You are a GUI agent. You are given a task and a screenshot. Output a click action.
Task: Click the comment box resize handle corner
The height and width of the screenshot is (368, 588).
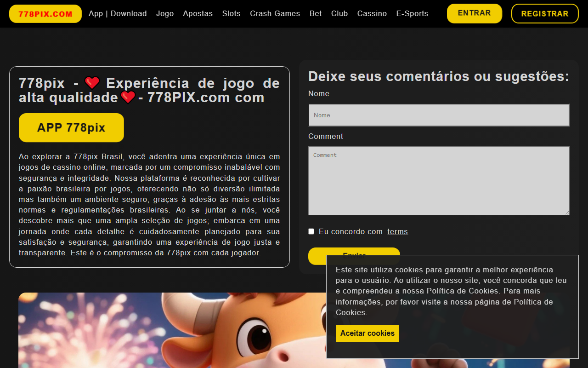click(x=567, y=213)
